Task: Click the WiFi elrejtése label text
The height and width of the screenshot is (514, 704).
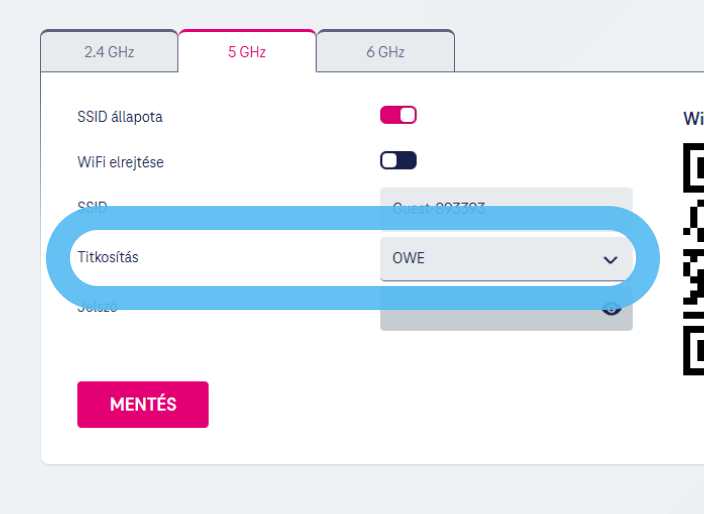Action: (120, 162)
